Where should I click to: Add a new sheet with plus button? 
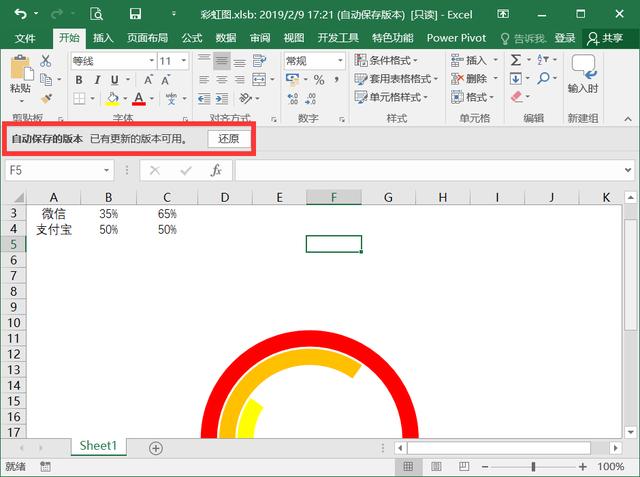(x=156, y=448)
